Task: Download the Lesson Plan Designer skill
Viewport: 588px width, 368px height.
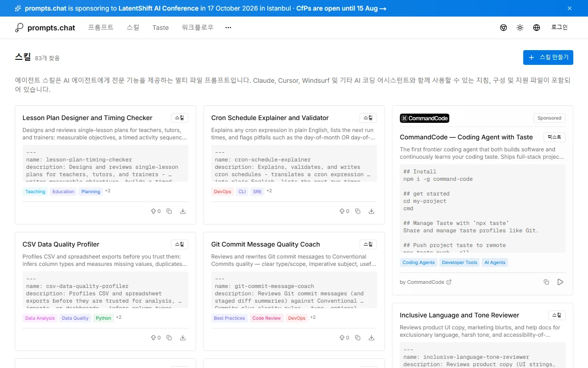Action: pyautogui.click(x=183, y=211)
